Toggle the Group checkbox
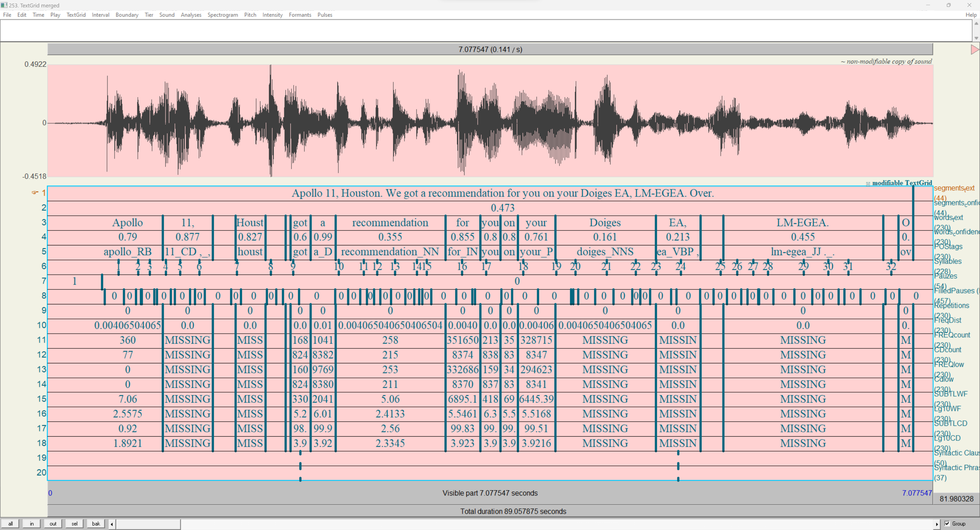This screenshot has height=530, width=980. point(947,524)
